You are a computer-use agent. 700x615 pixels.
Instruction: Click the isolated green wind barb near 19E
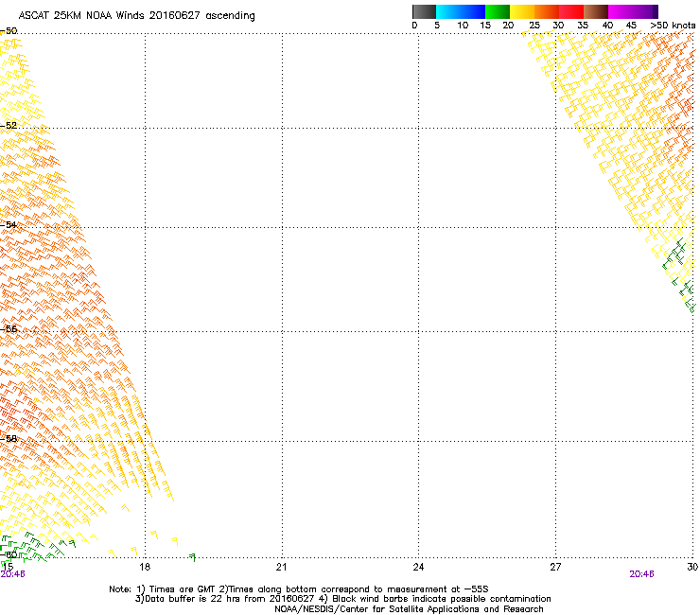click(192, 556)
